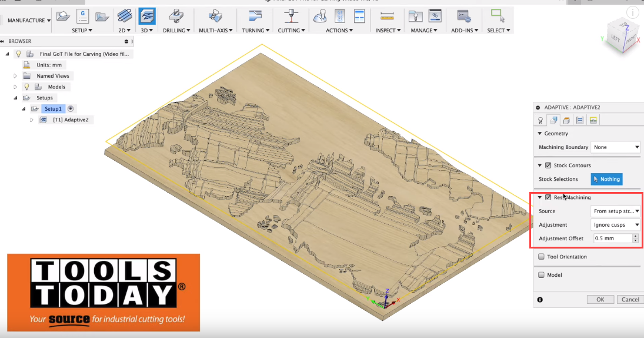The width and height of the screenshot is (644, 338).
Task: Open the Tool Library icon under Manage
Action: coord(416,16)
